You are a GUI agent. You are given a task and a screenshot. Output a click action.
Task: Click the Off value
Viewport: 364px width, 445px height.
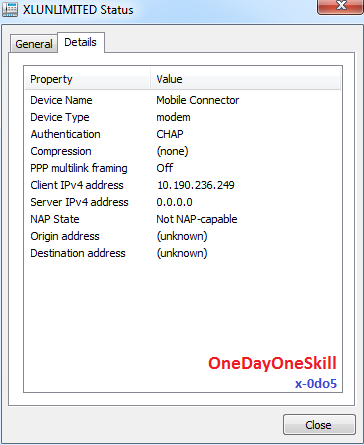pos(165,168)
